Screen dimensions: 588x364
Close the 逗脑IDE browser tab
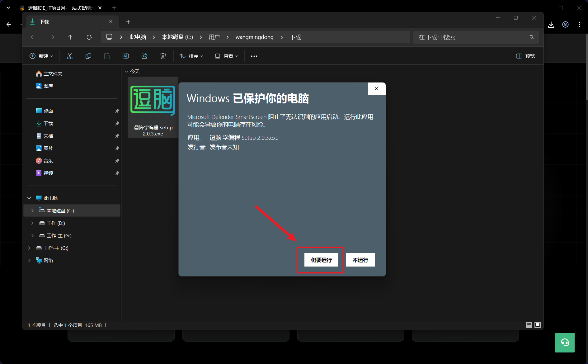click(100, 8)
